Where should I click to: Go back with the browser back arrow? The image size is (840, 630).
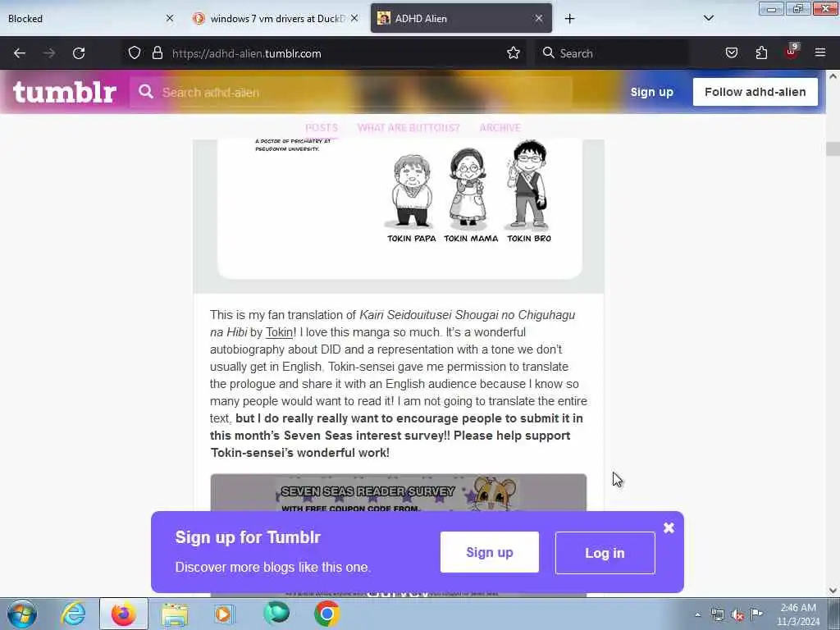(20, 53)
